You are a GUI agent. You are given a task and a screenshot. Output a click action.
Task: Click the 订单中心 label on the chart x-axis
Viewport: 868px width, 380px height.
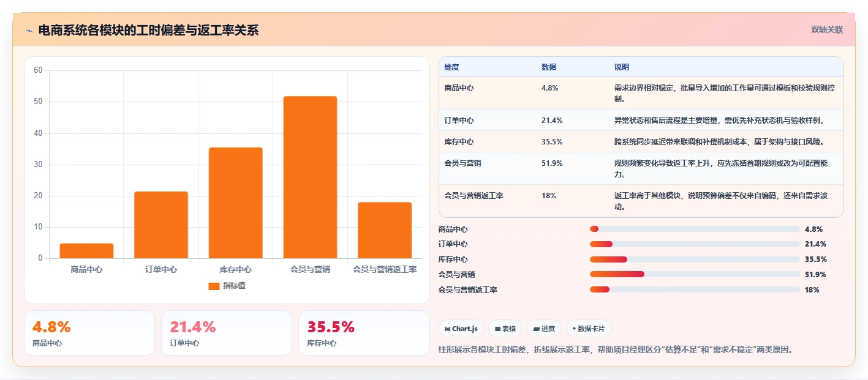tap(161, 269)
